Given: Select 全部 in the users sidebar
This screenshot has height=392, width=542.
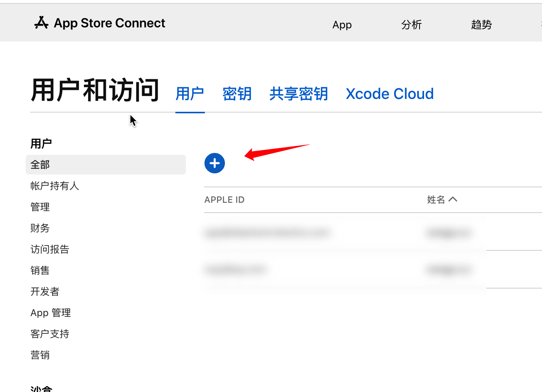Looking at the screenshot, I should (106, 165).
